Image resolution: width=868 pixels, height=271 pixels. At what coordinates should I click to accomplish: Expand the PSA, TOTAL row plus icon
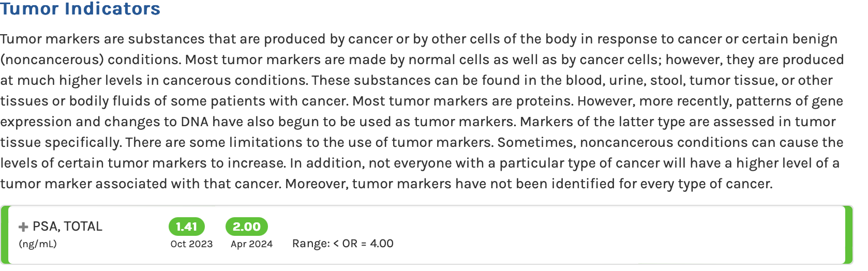point(23,227)
